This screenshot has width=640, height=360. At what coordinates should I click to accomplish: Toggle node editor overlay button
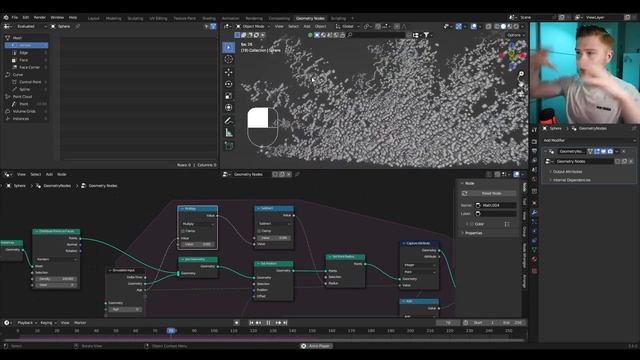click(516, 174)
